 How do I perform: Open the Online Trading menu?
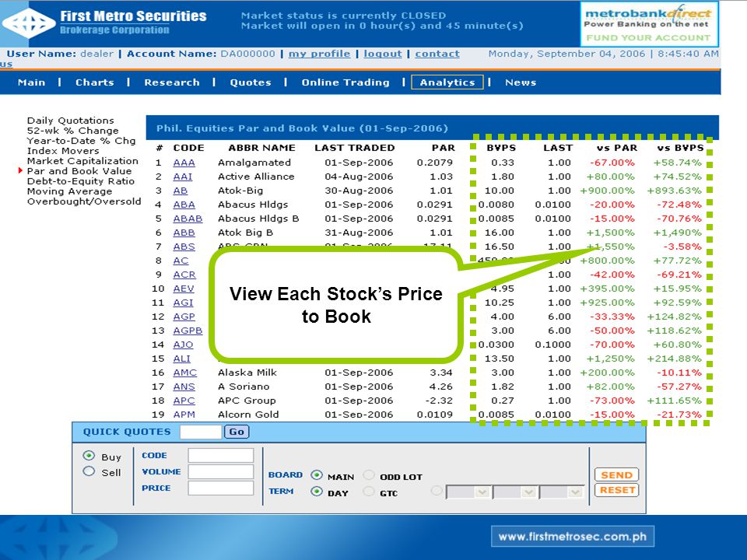tap(345, 82)
